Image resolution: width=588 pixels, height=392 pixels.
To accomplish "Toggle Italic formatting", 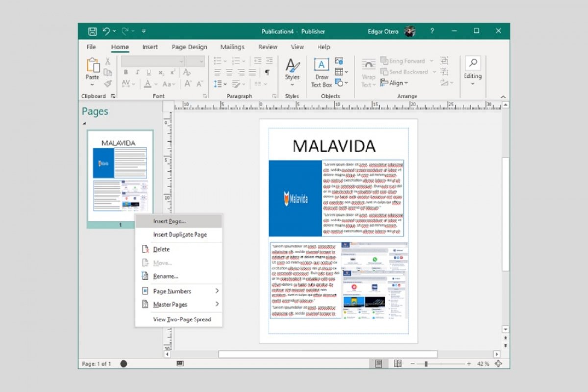I will click(138, 73).
